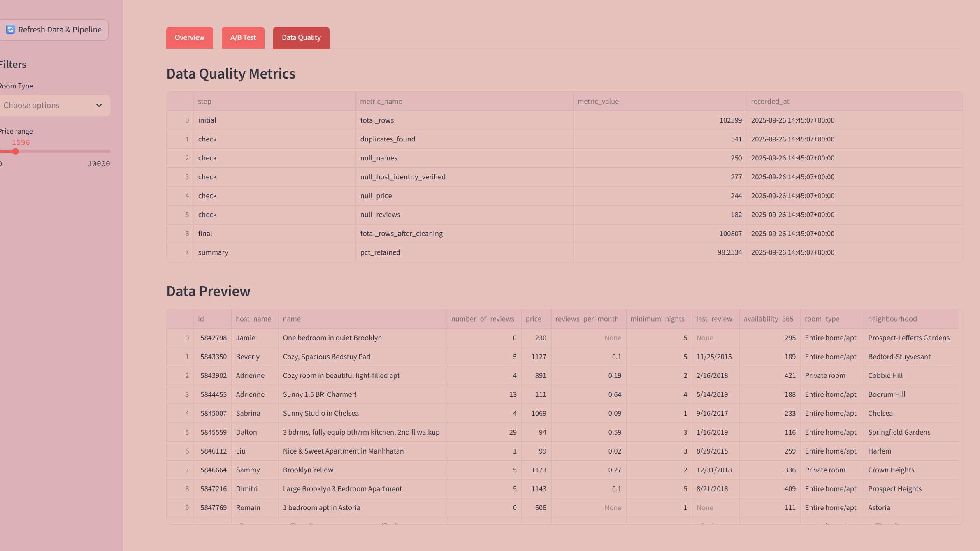The width and height of the screenshot is (980, 551).
Task: Click the availability_365 column header
Action: tap(770, 319)
